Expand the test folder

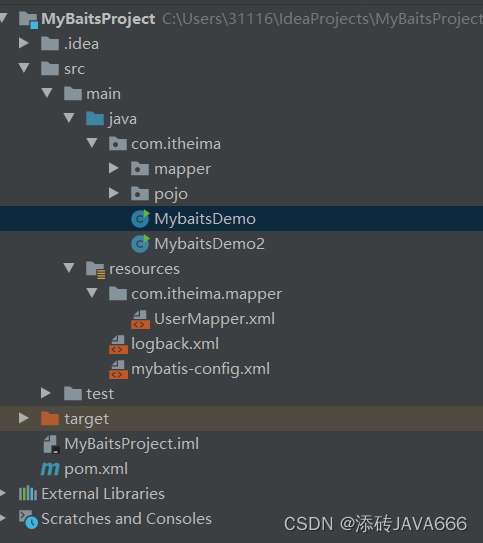coord(46,393)
